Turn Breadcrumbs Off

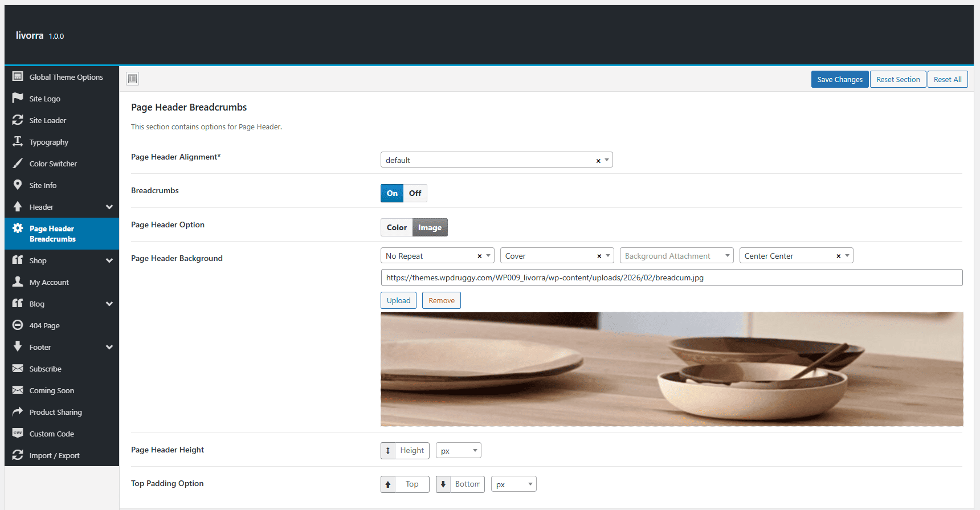tap(415, 193)
